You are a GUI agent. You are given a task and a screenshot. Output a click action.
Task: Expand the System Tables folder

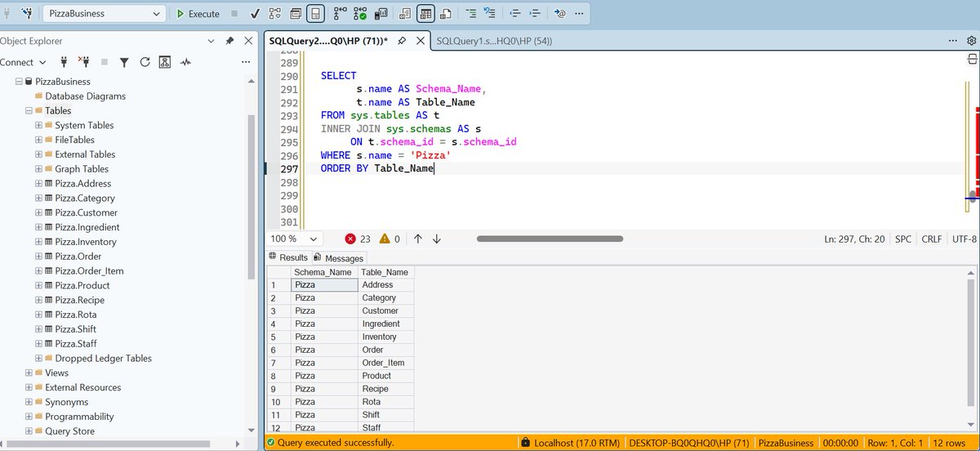coord(38,125)
